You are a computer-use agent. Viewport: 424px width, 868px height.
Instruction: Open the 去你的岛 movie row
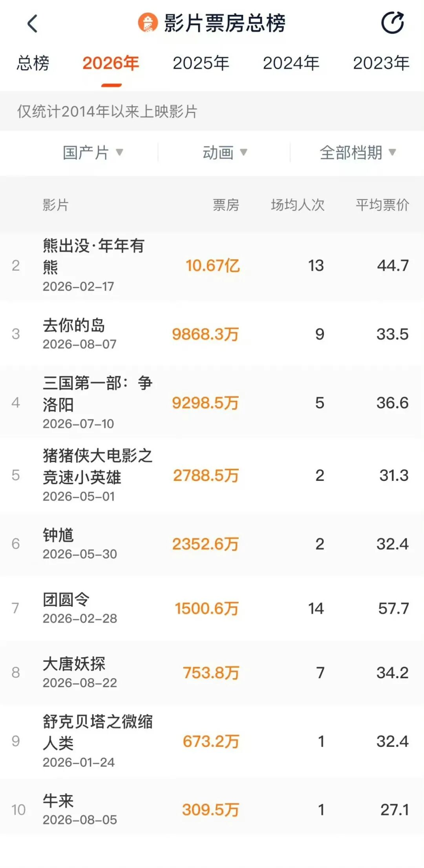point(212,334)
